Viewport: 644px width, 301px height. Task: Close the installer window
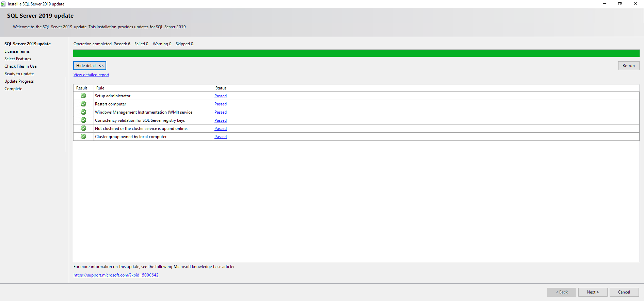[x=635, y=4]
